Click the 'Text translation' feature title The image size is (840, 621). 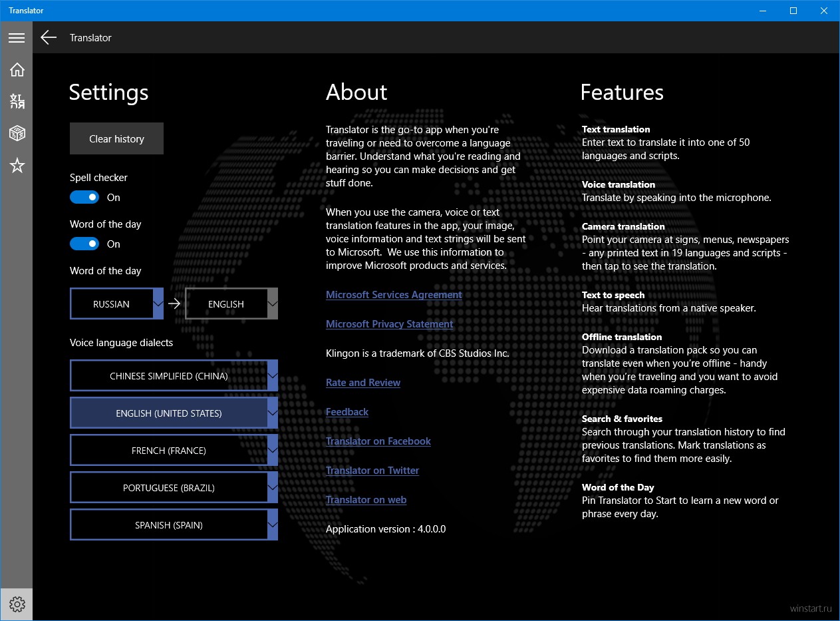[616, 129]
